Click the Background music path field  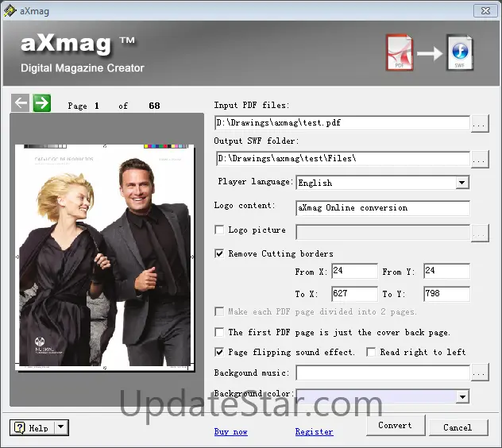383,373
